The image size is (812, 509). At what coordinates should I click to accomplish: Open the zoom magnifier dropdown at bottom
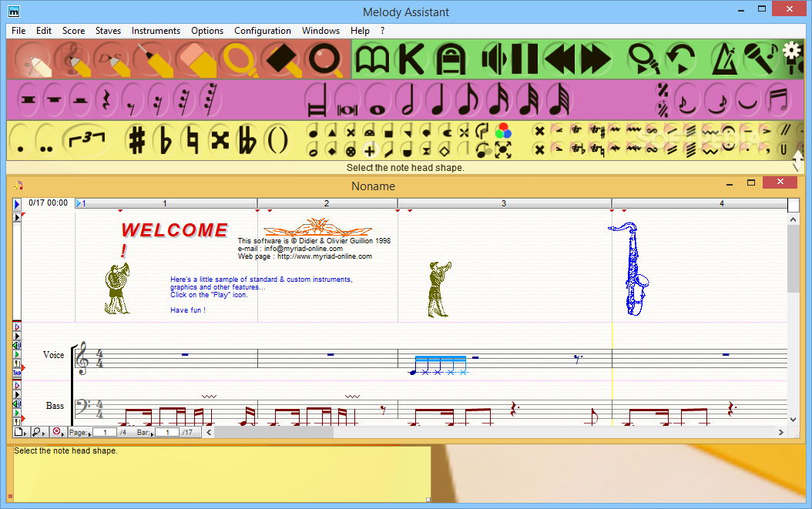(x=39, y=432)
